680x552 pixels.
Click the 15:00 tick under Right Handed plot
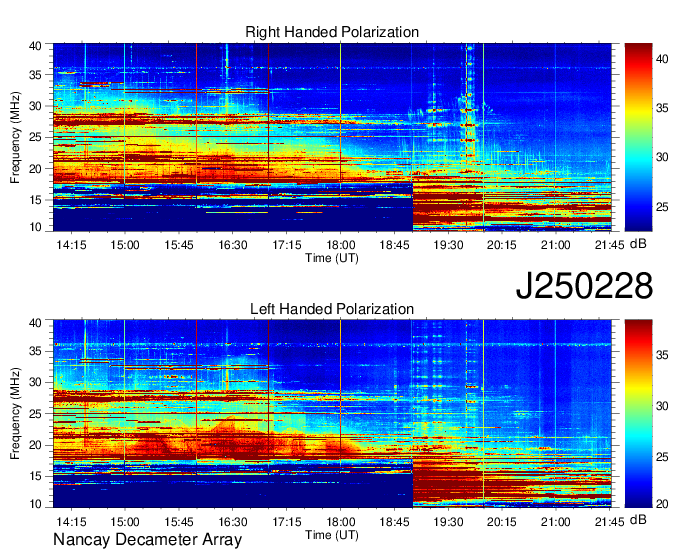[x=125, y=245]
